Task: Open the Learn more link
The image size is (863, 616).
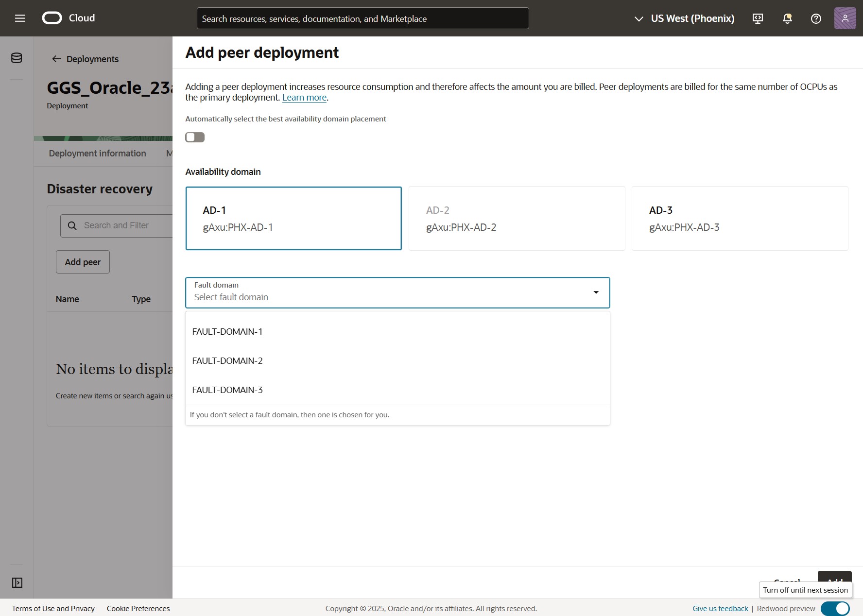Action: tap(304, 97)
